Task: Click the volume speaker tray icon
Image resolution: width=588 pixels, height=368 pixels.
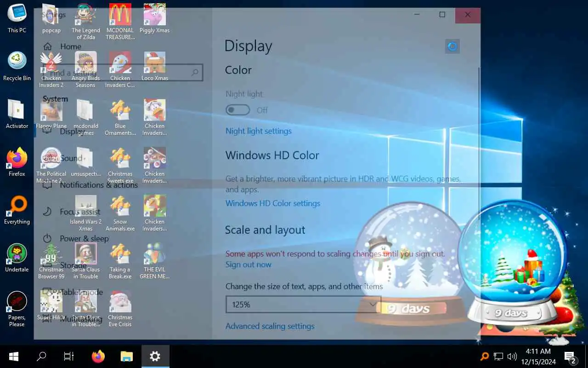Action: coord(512,356)
